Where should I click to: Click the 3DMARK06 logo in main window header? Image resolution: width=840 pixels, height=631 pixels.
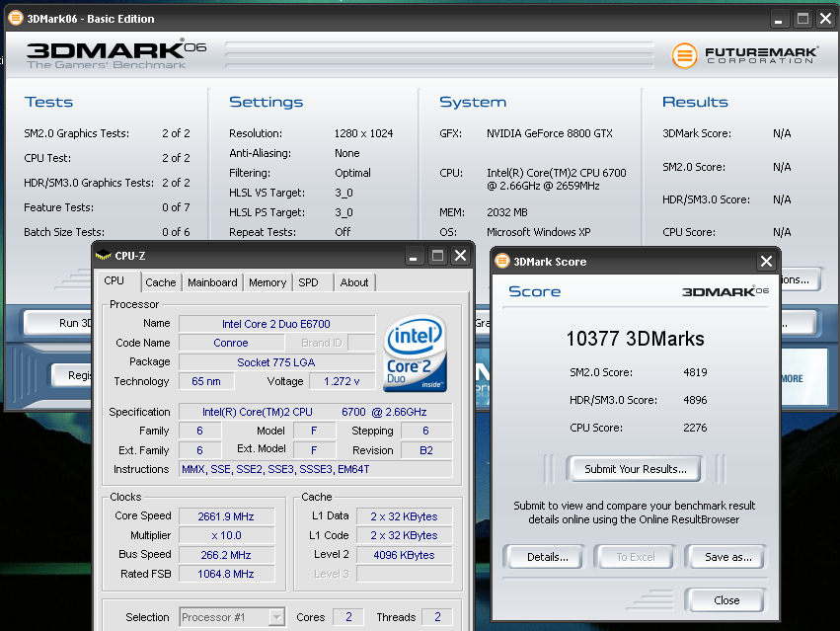(116, 55)
